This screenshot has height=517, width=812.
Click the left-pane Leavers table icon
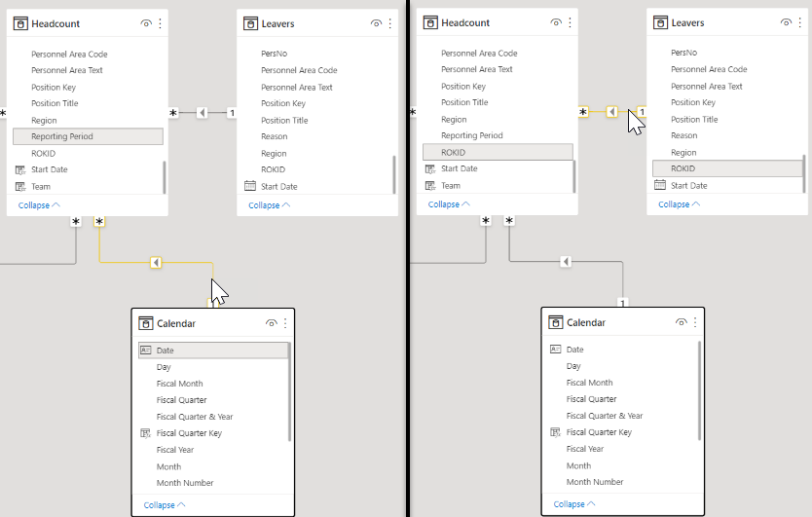point(250,23)
